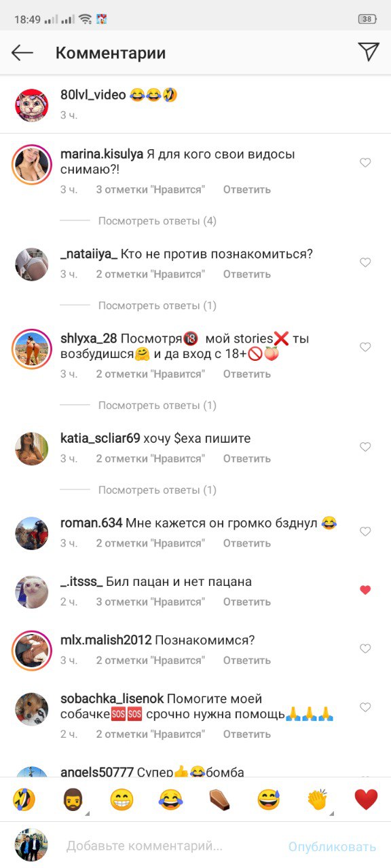Insert the red heart emoji

click(x=366, y=800)
